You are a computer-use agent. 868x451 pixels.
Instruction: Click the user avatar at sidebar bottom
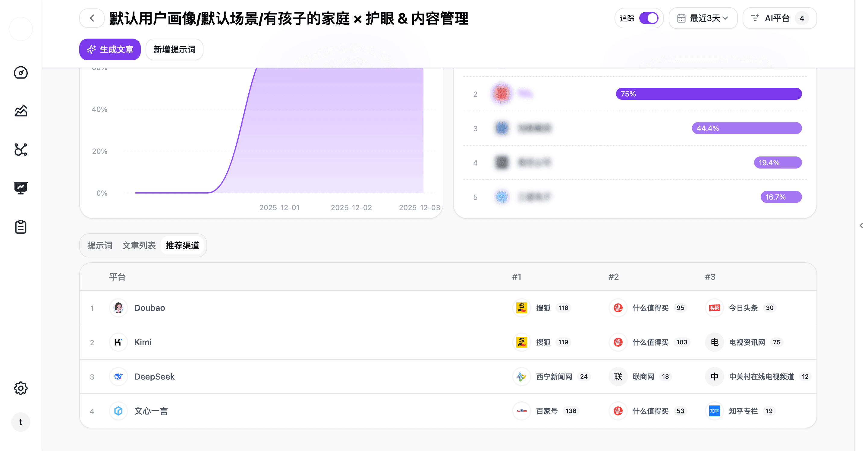[x=20, y=422]
